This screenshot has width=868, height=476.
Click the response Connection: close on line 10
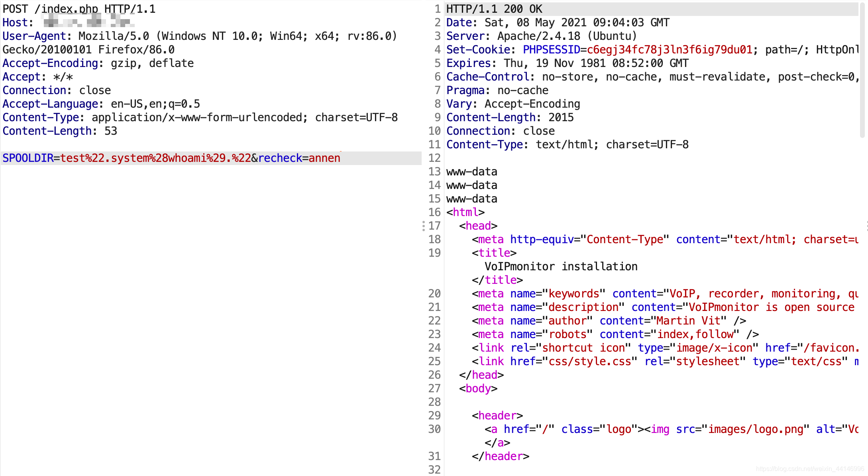pos(501,131)
